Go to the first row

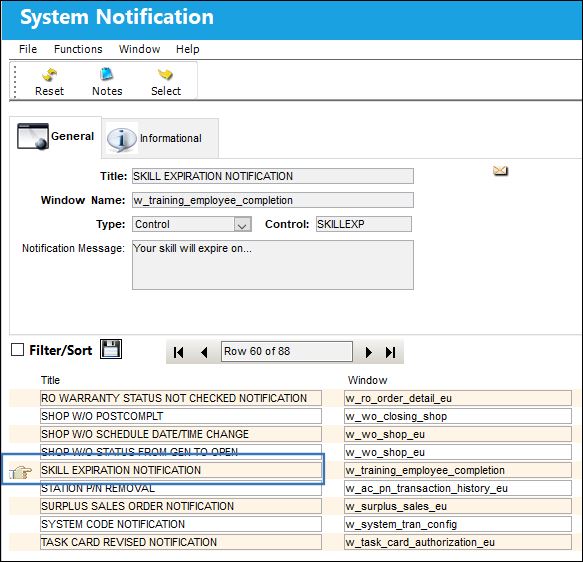coord(178,352)
